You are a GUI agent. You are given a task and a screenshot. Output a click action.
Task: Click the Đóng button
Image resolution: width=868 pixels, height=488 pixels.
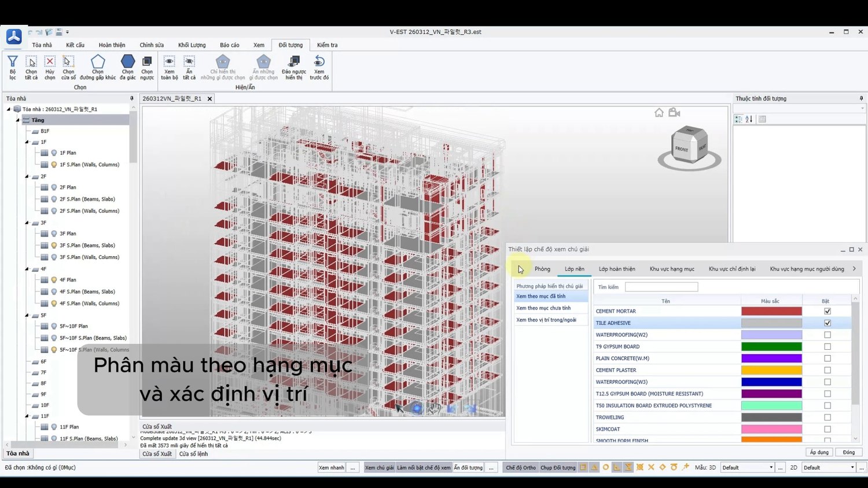(849, 452)
